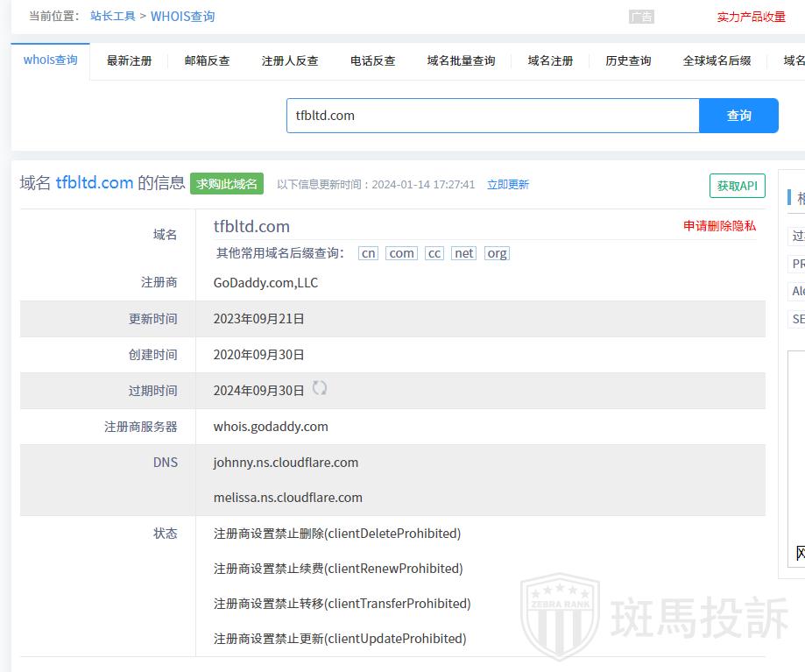Image resolution: width=805 pixels, height=672 pixels.
Task: Open the 域名注册 tab
Action: [x=550, y=60]
